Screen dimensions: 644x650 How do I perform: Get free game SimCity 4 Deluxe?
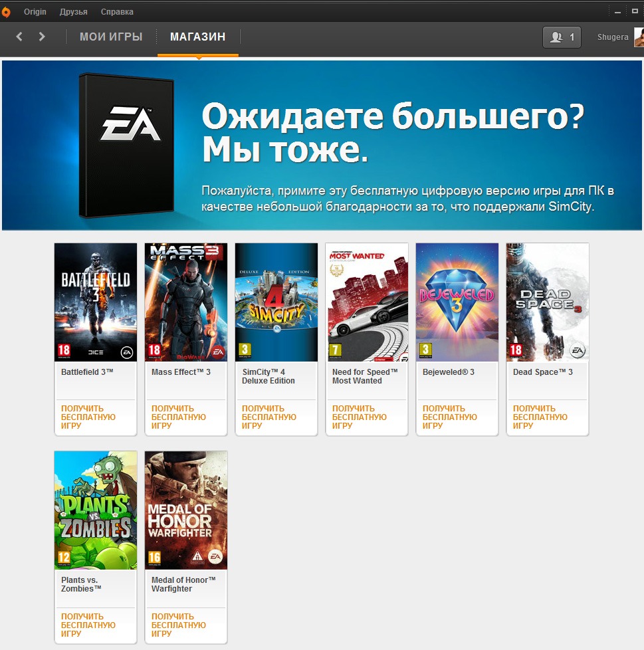(269, 417)
